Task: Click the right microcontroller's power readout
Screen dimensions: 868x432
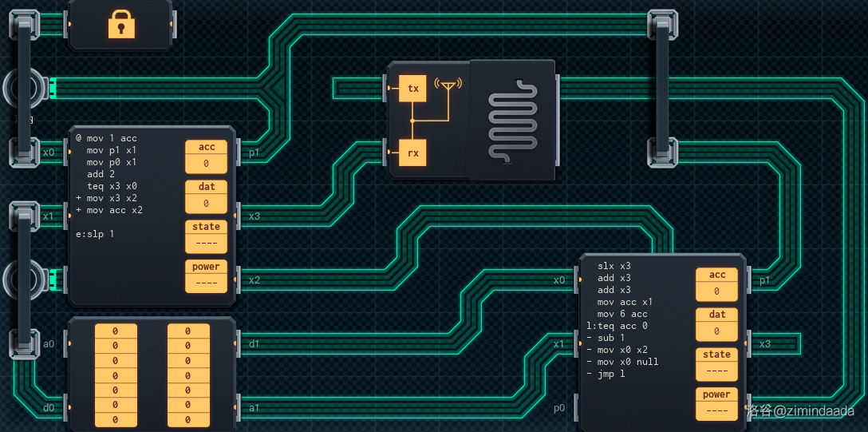Action: click(x=716, y=410)
